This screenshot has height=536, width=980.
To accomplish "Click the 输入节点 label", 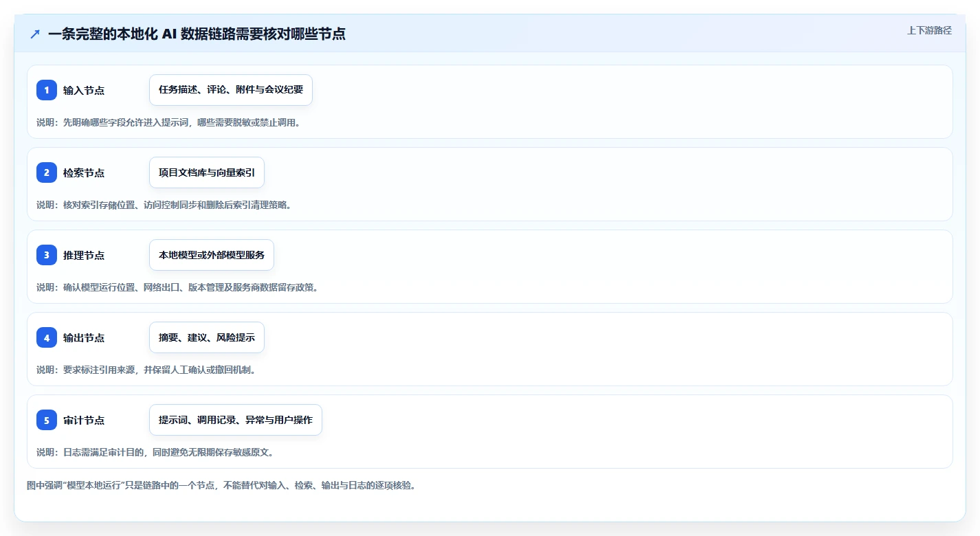I will pyautogui.click(x=84, y=90).
